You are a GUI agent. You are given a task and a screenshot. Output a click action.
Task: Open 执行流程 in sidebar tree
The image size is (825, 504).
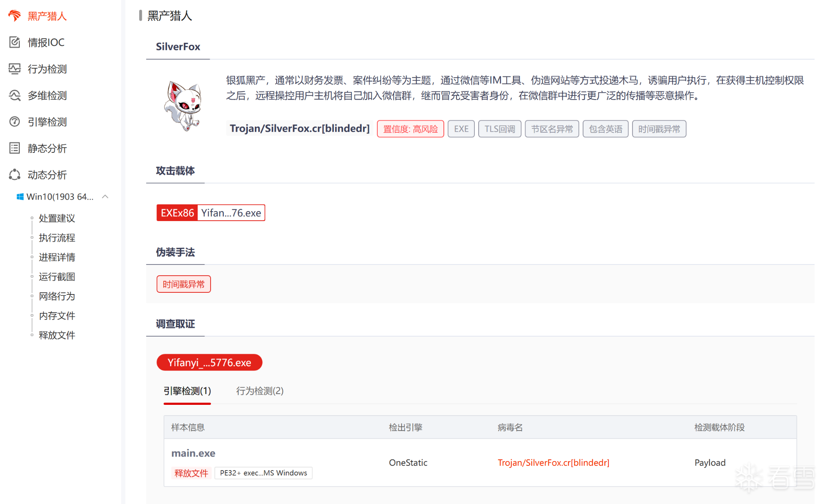(x=57, y=237)
